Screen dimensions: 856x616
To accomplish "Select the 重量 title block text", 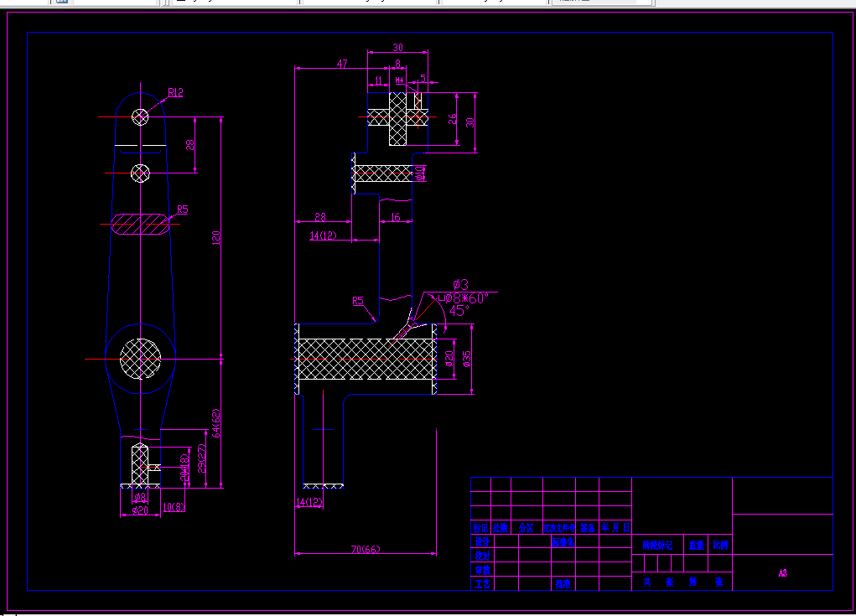I will [x=696, y=545].
